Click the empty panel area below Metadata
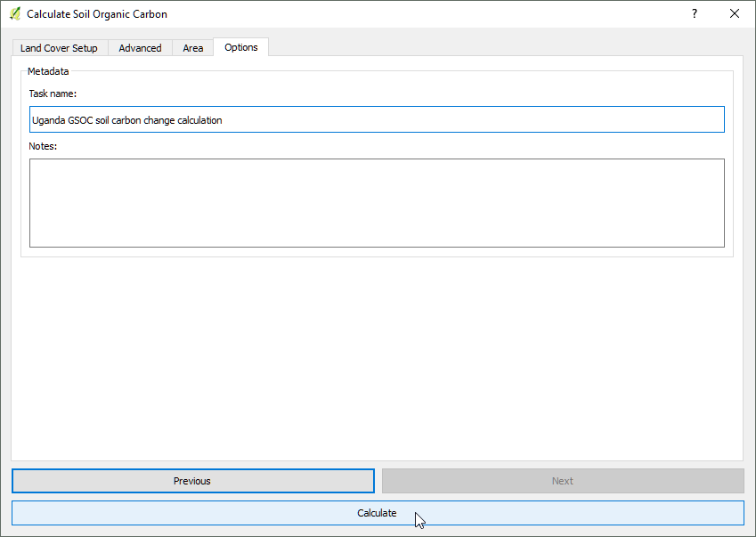This screenshot has width=756, height=537. pos(377,356)
